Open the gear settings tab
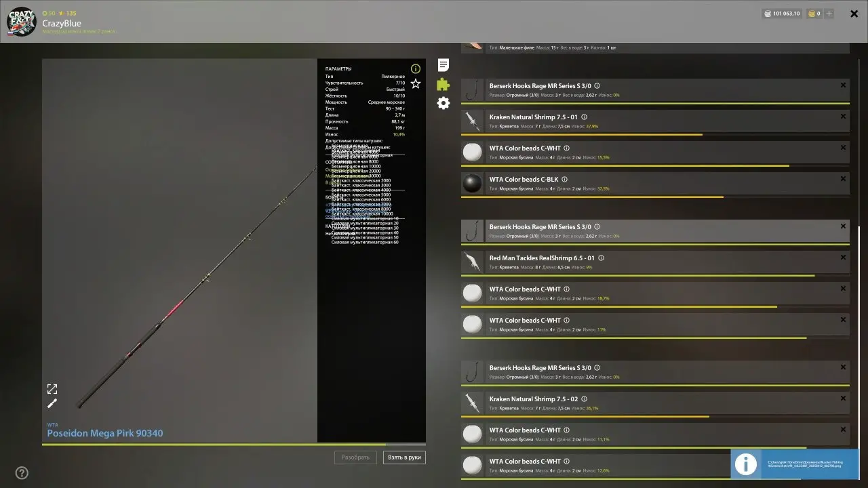 point(443,103)
